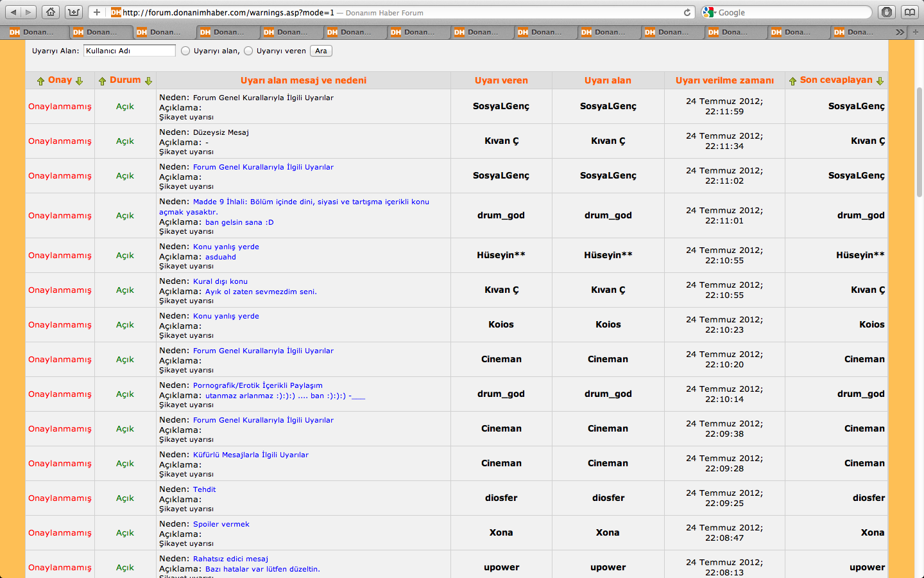This screenshot has height=578, width=924.
Task: Open 'Madde 9 İhlali' warning reason link
Action: tap(294, 207)
